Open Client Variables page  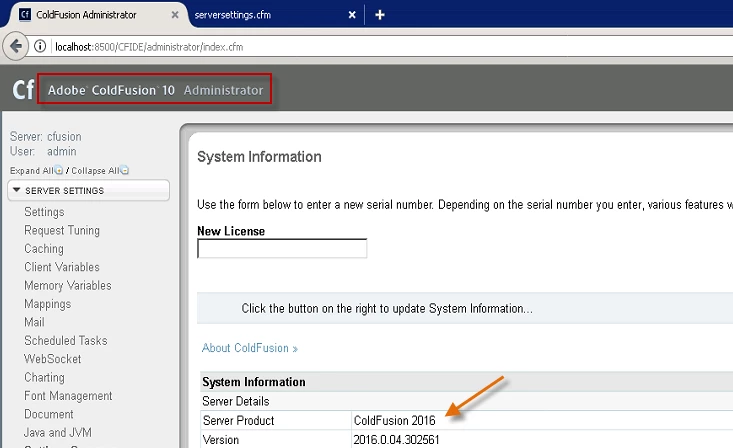pyautogui.click(x=62, y=267)
